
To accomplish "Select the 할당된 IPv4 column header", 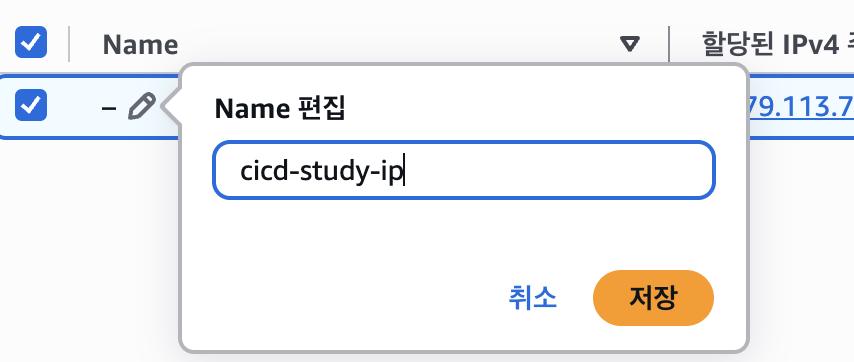I will click(778, 44).
